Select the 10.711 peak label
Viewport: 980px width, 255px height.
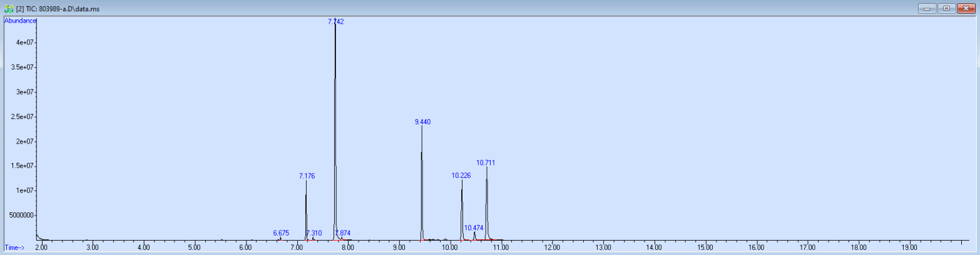[x=486, y=162]
